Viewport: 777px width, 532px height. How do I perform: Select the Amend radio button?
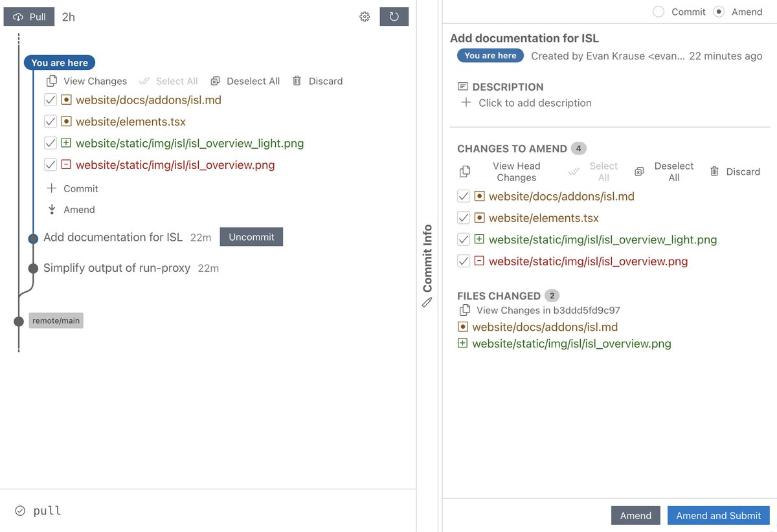719,12
